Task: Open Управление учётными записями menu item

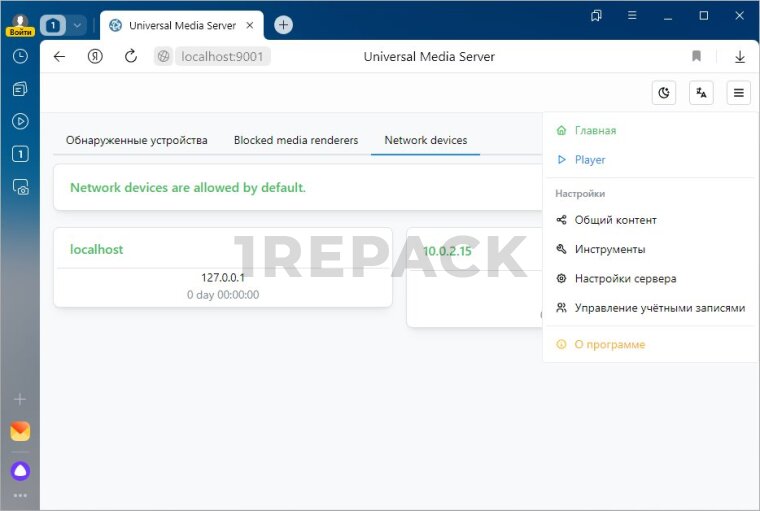Action: tap(659, 308)
